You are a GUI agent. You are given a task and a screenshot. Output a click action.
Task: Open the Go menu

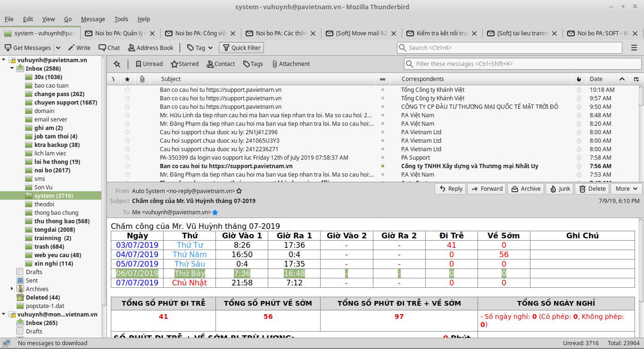(68, 19)
